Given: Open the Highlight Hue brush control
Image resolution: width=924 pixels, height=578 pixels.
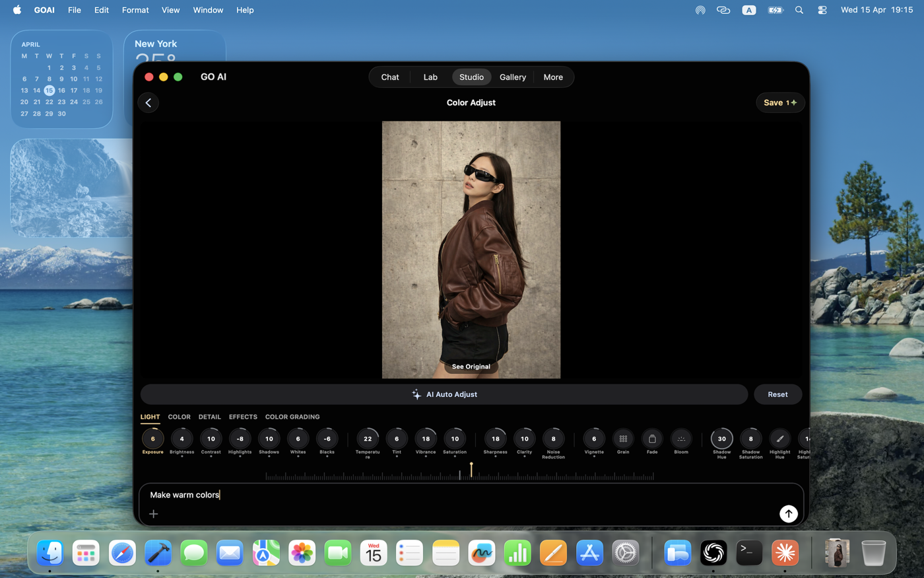Looking at the screenshot, I should pyautogui.click(x=779, y=439).
